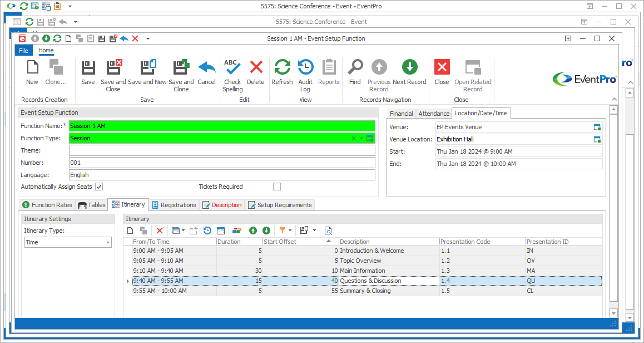
Task: Move itinerary item down with green arrow
Action: [266, 231]
